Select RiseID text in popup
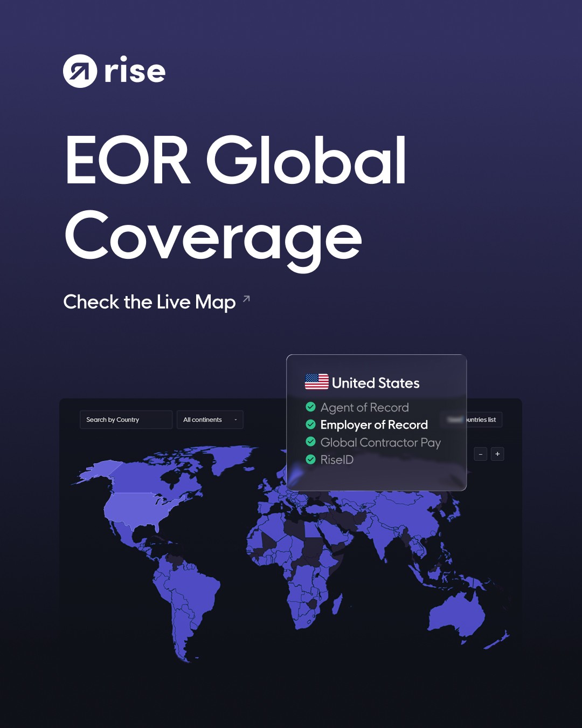The width and height of the screenshot is (582, 728). point(337,460)
